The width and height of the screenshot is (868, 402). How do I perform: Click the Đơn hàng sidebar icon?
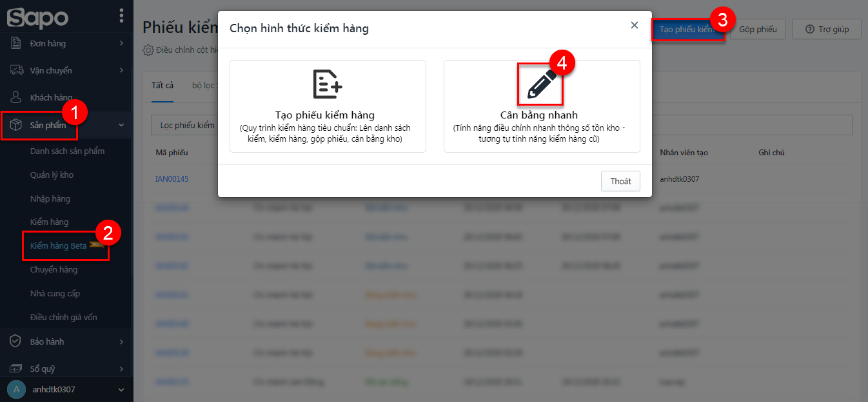click(x=16, y=43)
